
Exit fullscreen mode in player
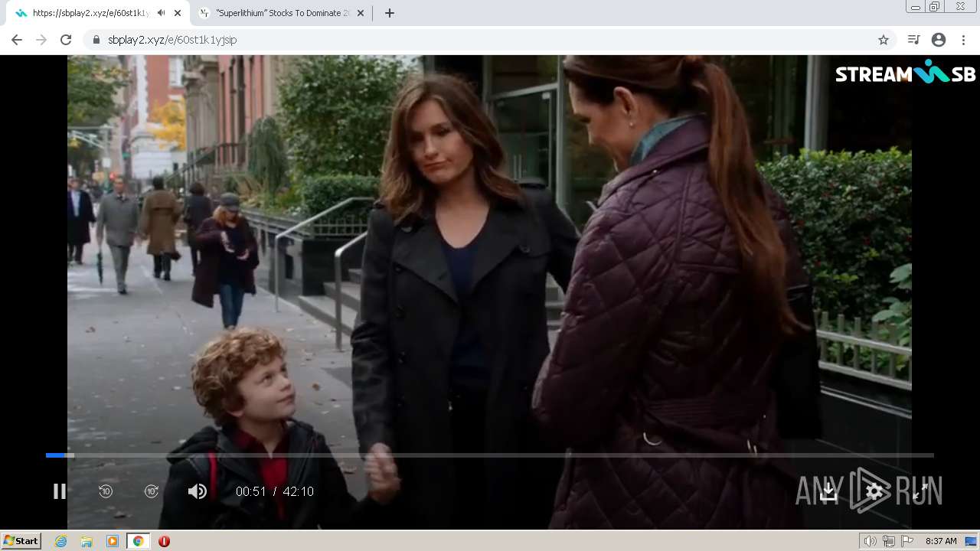click(x=920, y=491)
